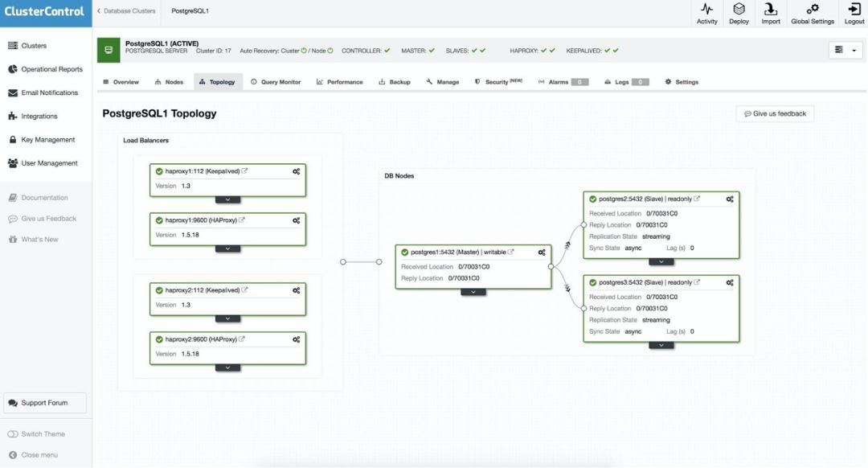
Task: Open settings gear for postgres1 Master node
Action: pos(542,252)
